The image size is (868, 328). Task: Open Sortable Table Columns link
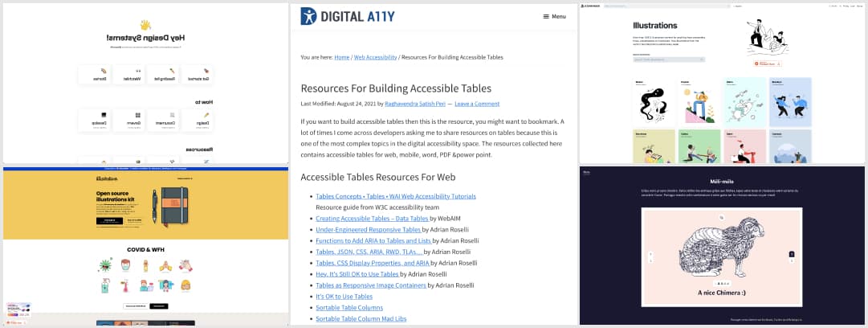click(349, 307)
